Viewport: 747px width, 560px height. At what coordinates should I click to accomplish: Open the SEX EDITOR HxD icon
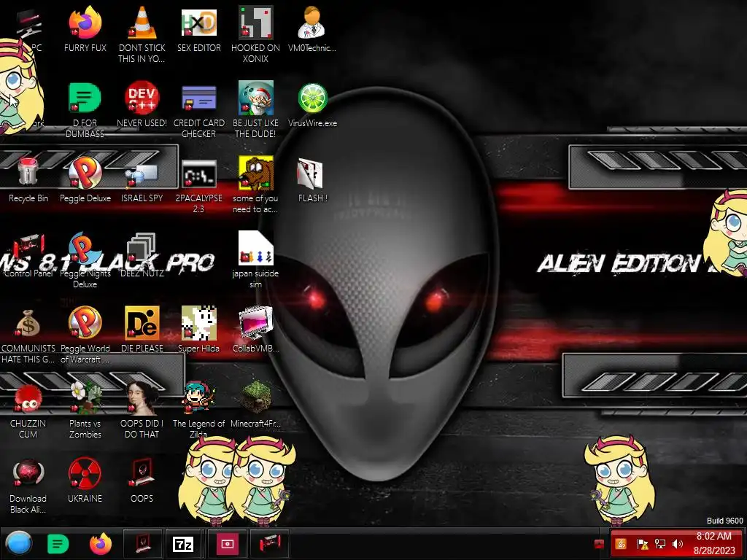tap(198, 23)
